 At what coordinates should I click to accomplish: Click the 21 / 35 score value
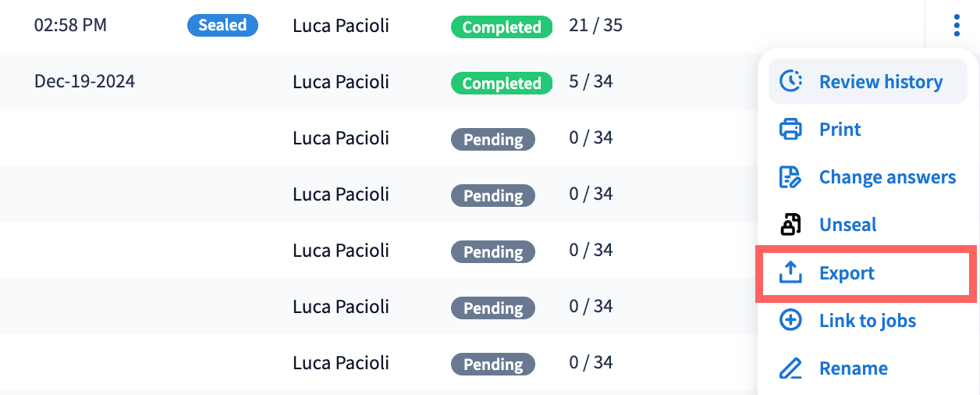coord(595,26)
